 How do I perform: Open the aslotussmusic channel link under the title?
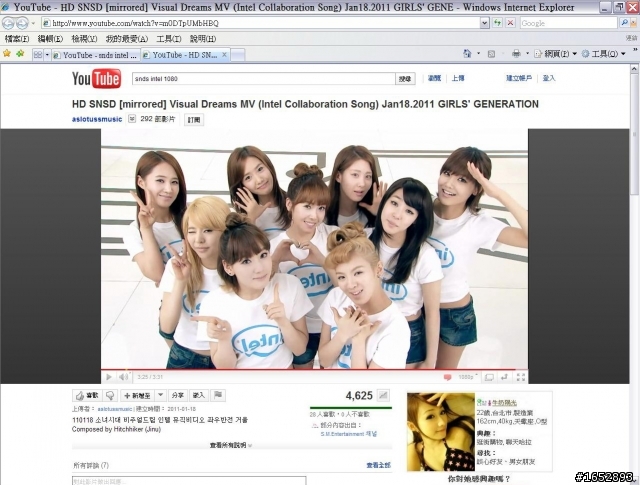click(x=97, y=119)
